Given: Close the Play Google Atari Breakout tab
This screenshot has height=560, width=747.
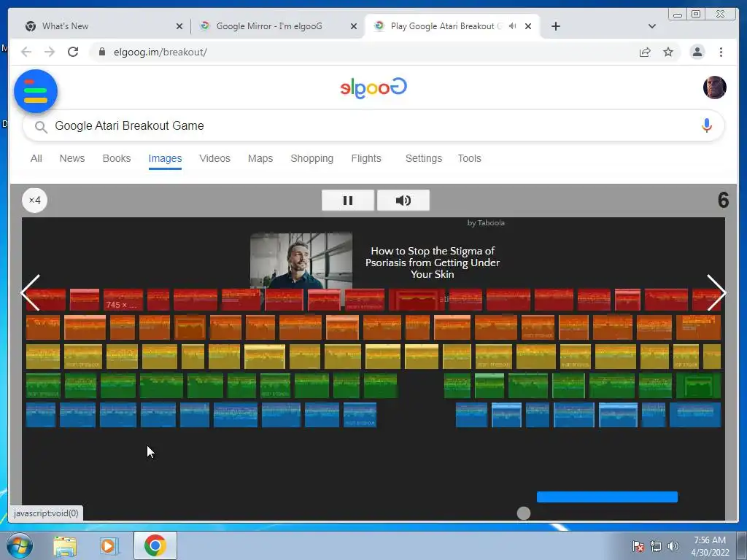Looking at the screenshot, I should [x=528, y=27].
